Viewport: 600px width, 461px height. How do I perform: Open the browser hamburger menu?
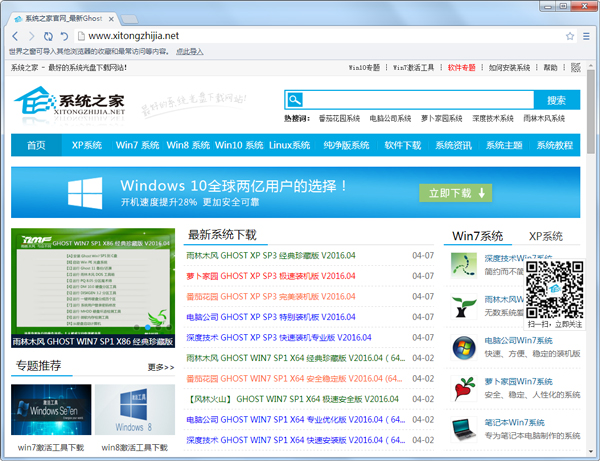tap(586, 36)
